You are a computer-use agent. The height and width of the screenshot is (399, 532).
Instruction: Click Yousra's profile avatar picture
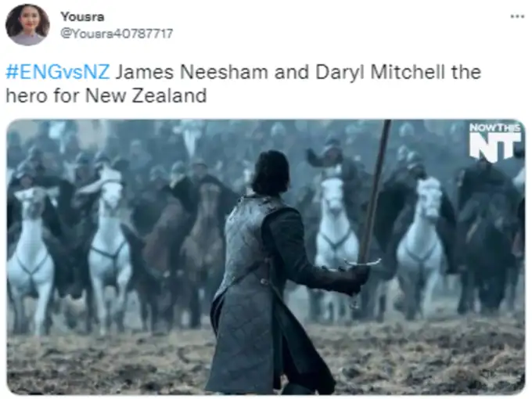(x=27, y=25)
